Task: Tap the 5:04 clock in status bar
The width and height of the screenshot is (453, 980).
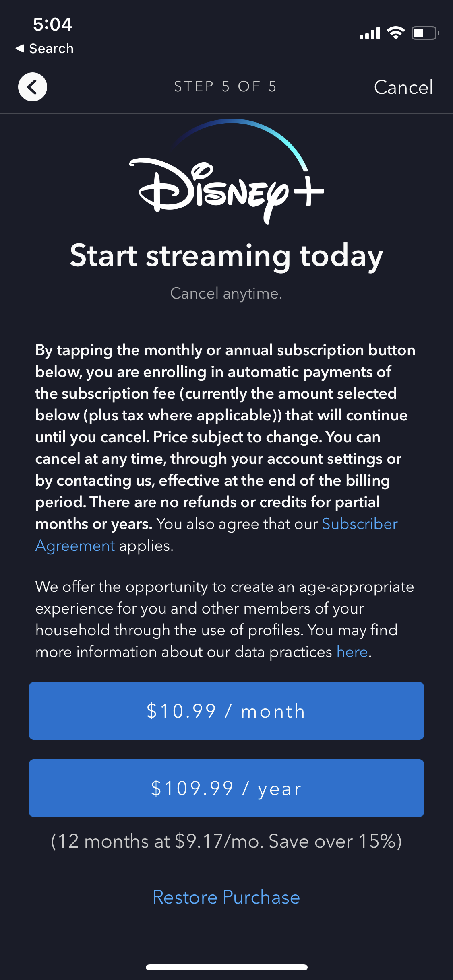Action: point(52,25)
